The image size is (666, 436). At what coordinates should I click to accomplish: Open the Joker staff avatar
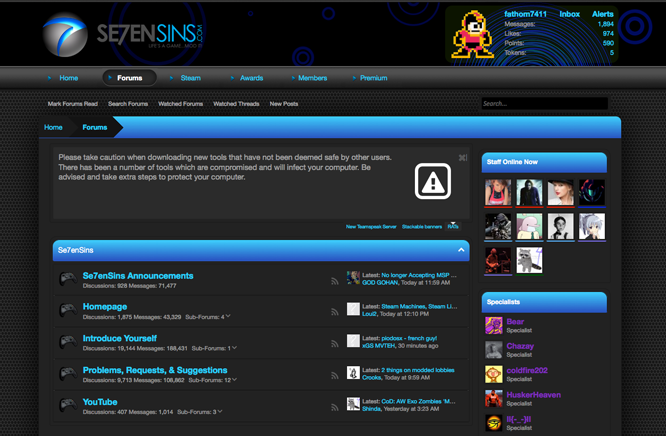[x=529, y=192]
